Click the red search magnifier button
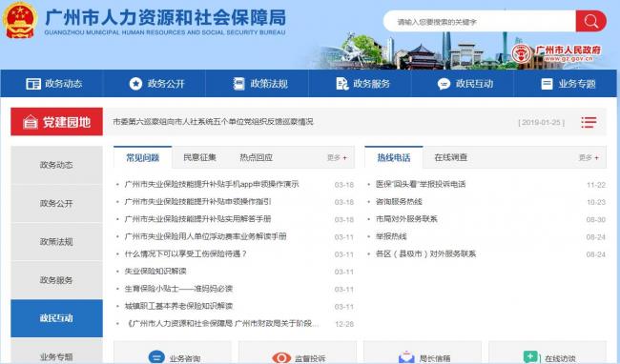The image size is (620, 364). tap(590, 21)
